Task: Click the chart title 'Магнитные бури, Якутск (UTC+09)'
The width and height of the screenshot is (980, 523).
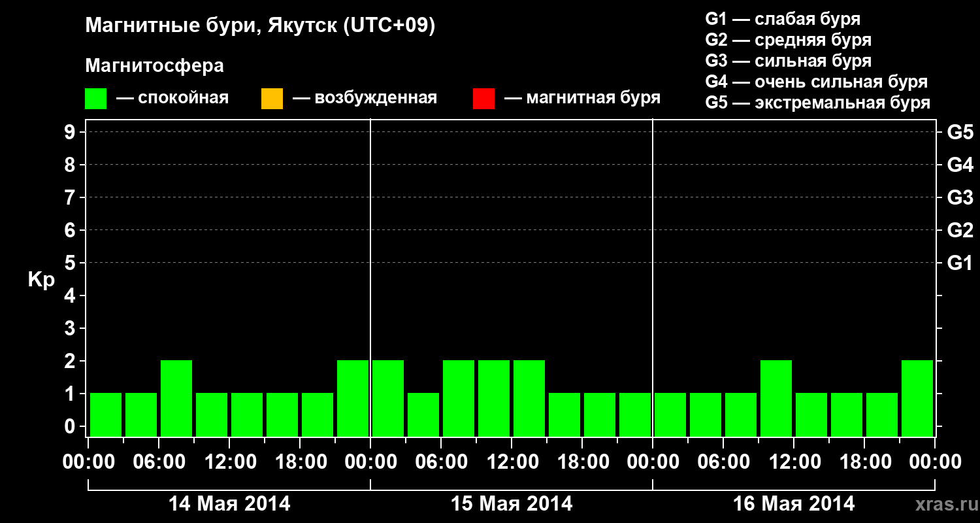Action: click(260, 26)
